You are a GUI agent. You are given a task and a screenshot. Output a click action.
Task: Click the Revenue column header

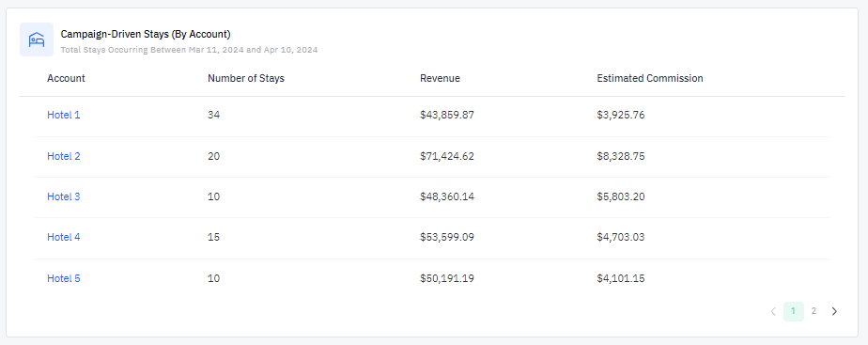click(440, 78)
